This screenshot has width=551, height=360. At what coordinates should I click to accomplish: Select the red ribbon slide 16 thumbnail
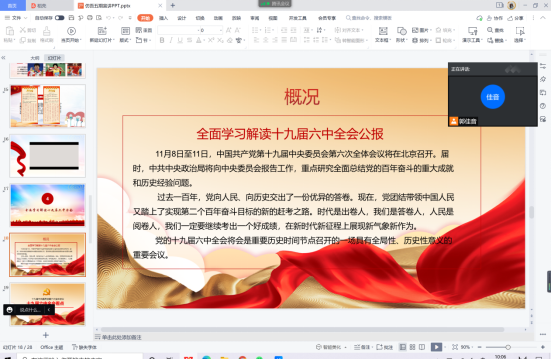point(47,156)
